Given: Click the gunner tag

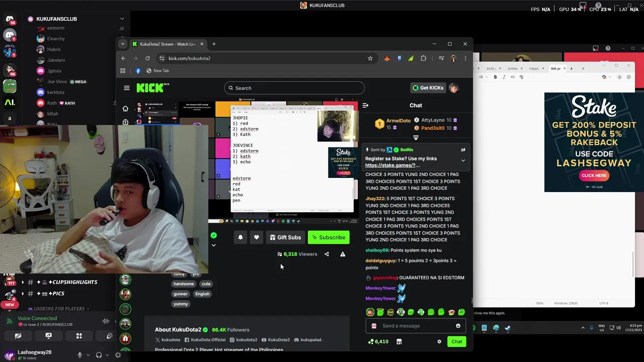Looking at the screenshot, I should coord(181,294).
